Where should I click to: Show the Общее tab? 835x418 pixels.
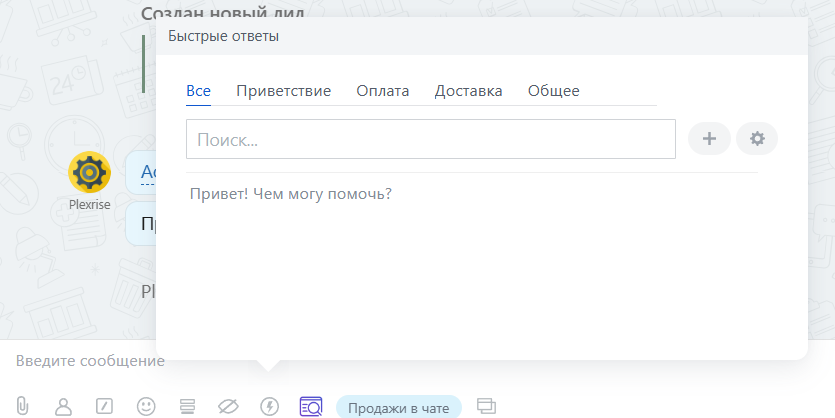[x=553, y=91]
